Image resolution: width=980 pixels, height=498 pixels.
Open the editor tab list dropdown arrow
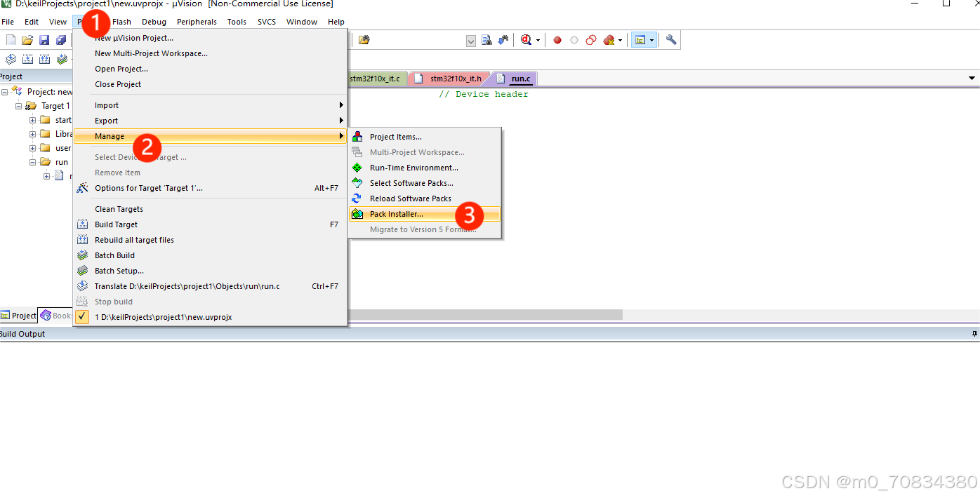click(x=972, y=79)
